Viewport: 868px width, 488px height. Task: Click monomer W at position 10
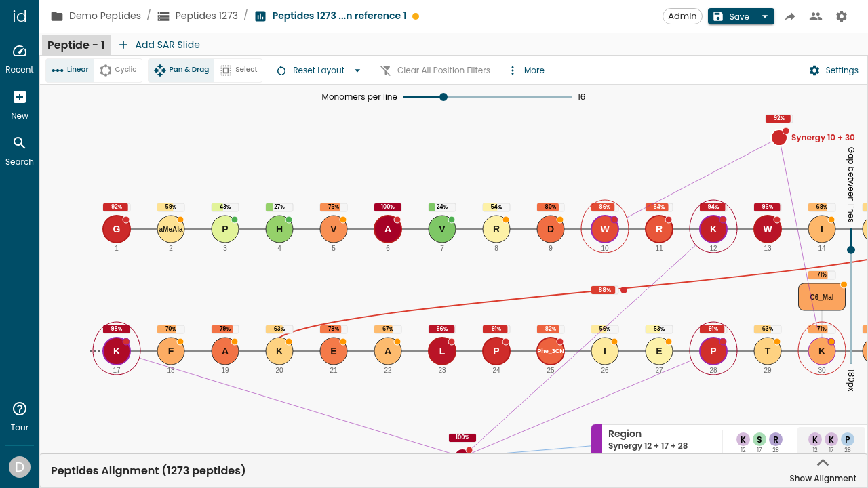pyautogui.click(x=605, y=229)
